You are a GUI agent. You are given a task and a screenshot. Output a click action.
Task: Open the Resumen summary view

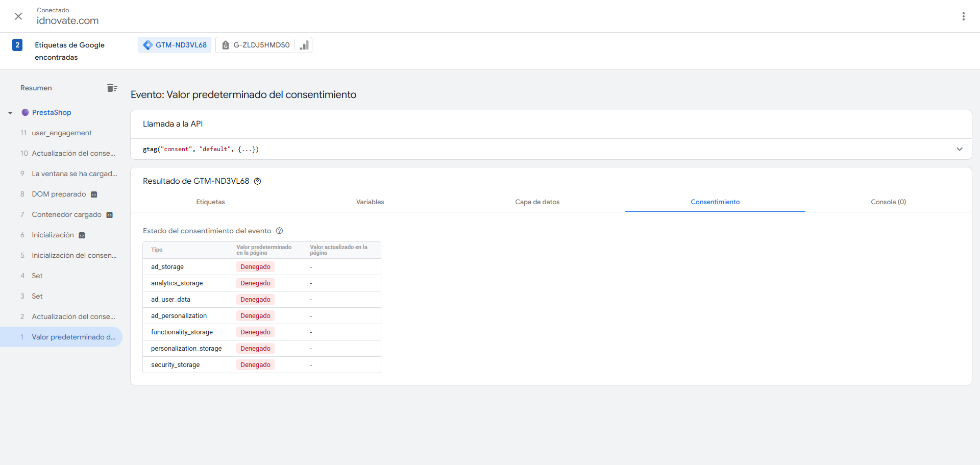point(36,88)
